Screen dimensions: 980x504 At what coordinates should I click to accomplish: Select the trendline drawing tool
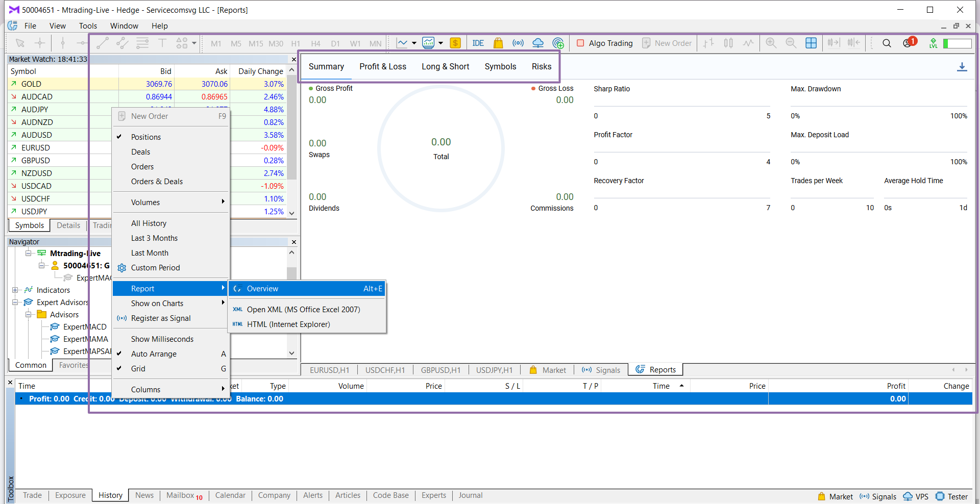103,43
